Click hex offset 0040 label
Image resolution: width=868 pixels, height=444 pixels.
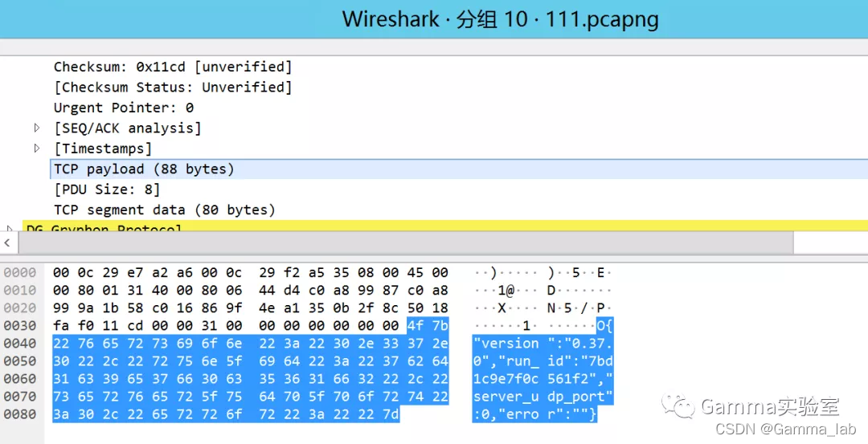point(20,344)
